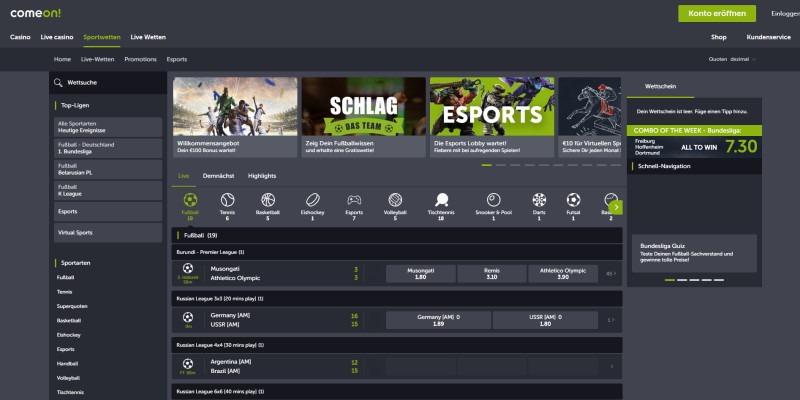
Task: Show more sports with green arrow
Action: (x=616, y=207)
